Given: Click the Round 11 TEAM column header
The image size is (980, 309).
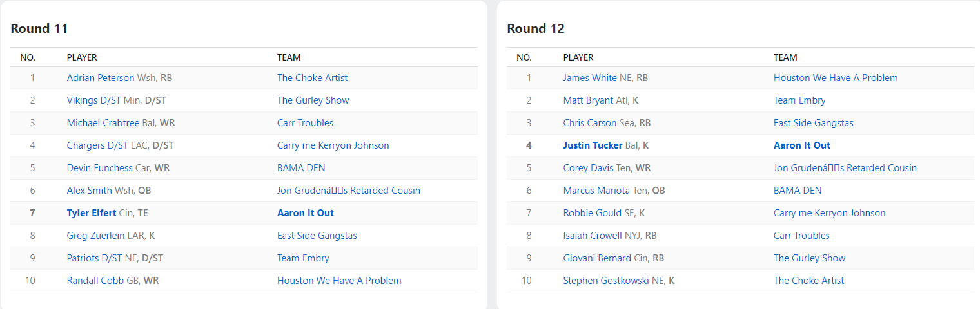Looking at the screenshot, I should pos(289,57).
